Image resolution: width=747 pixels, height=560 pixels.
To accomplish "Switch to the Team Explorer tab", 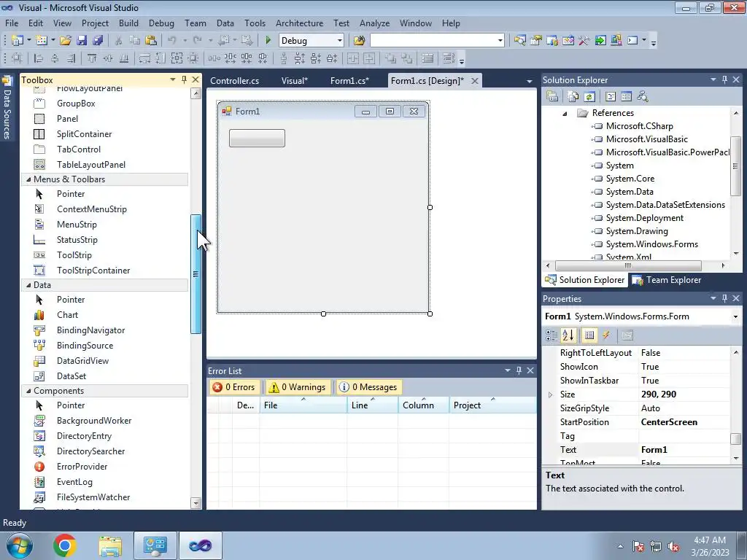I will coord(667,280).
